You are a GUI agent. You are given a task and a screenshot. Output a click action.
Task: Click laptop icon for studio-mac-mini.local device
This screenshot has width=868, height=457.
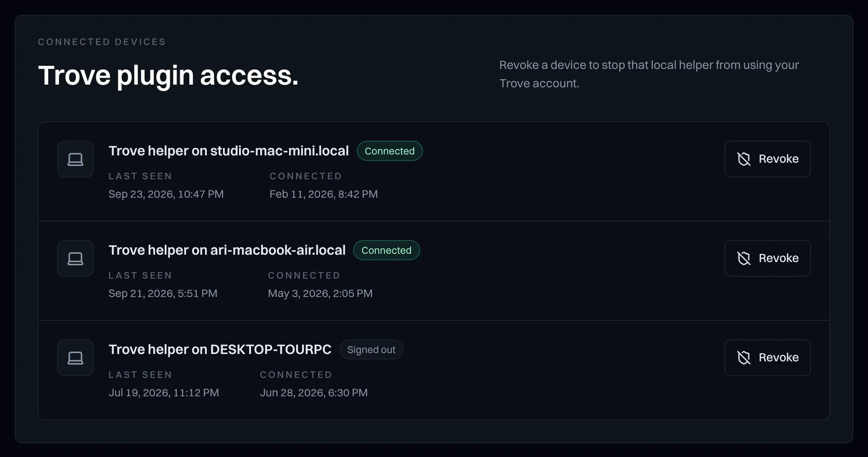75,159
